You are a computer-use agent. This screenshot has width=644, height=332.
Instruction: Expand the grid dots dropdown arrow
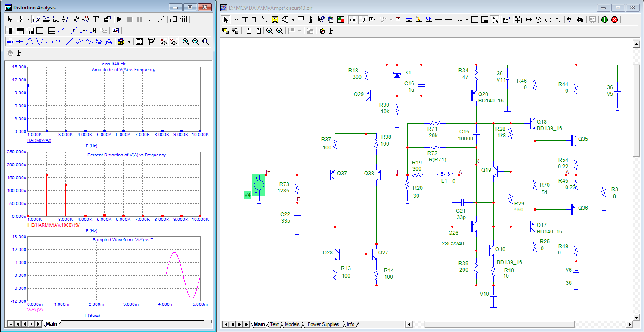pos(467,19)
